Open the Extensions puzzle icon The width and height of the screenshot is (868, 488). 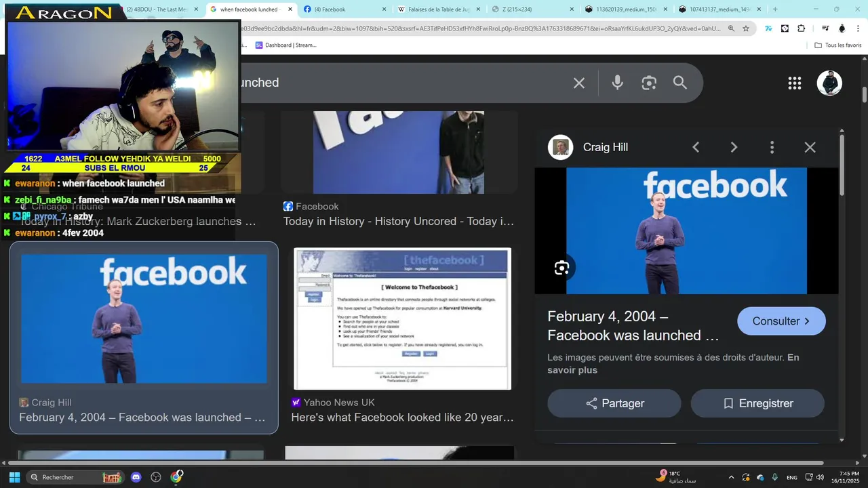pyautogui.click(x=802, y=28)
